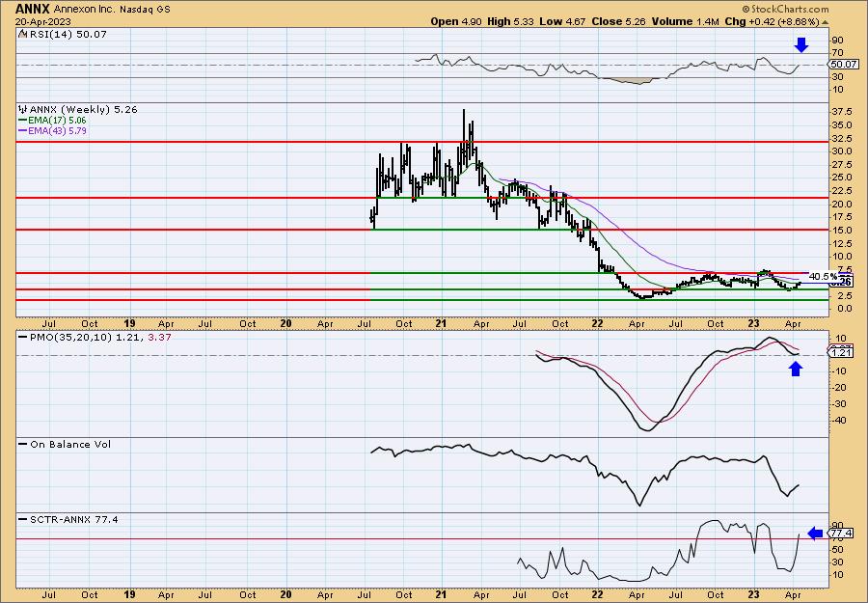Select the Annexon Inc. company name
This screenshot has height=603, width=868.
click(x=85, y=10)
